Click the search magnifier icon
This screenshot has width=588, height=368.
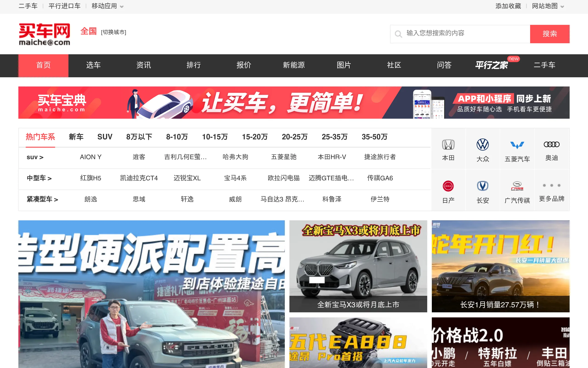tap(398, 34)
